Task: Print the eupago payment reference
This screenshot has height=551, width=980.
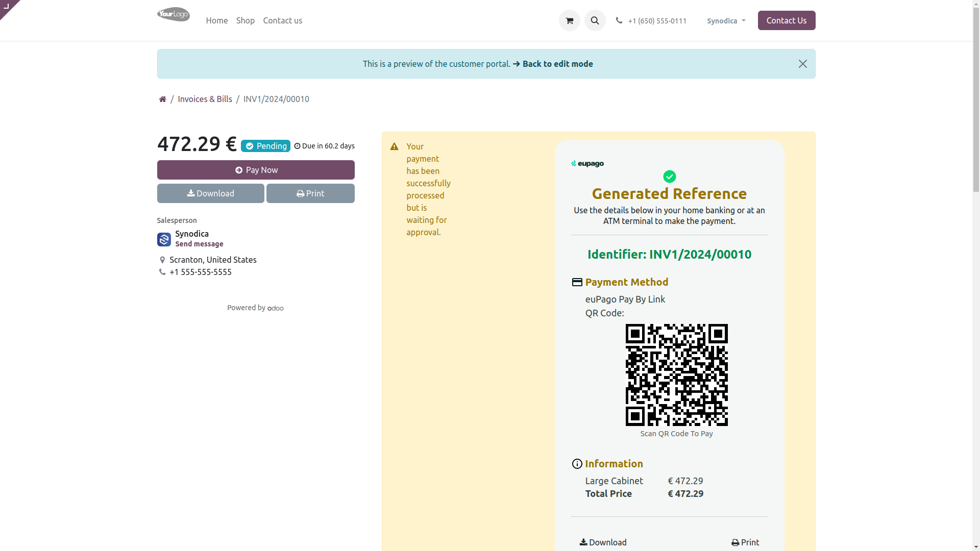Action: [x=745, y=542]
